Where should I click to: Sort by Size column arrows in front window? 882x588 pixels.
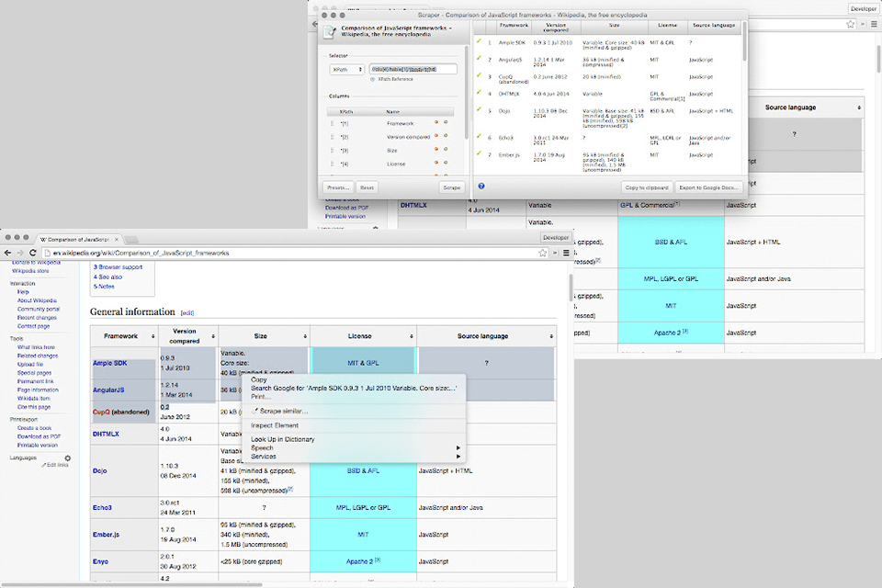305,336
